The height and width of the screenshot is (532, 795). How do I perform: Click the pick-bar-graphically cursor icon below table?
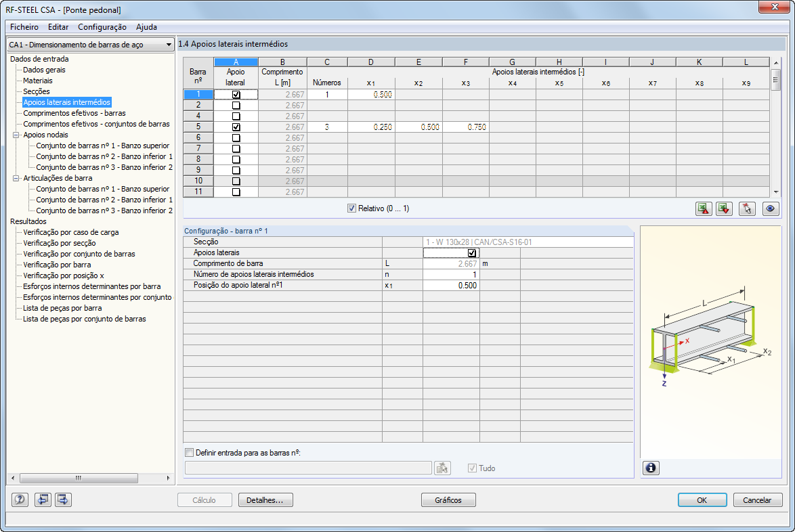coord(747,208)
